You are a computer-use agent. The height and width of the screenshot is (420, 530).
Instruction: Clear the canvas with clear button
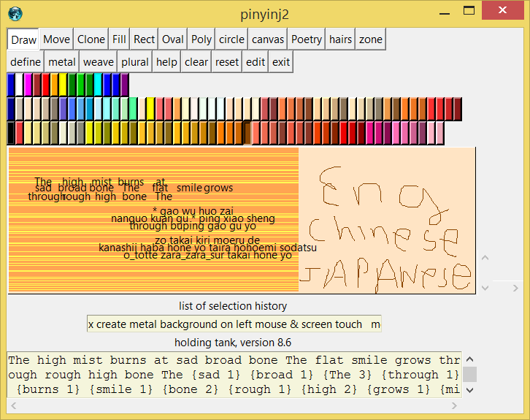[196, 62]
